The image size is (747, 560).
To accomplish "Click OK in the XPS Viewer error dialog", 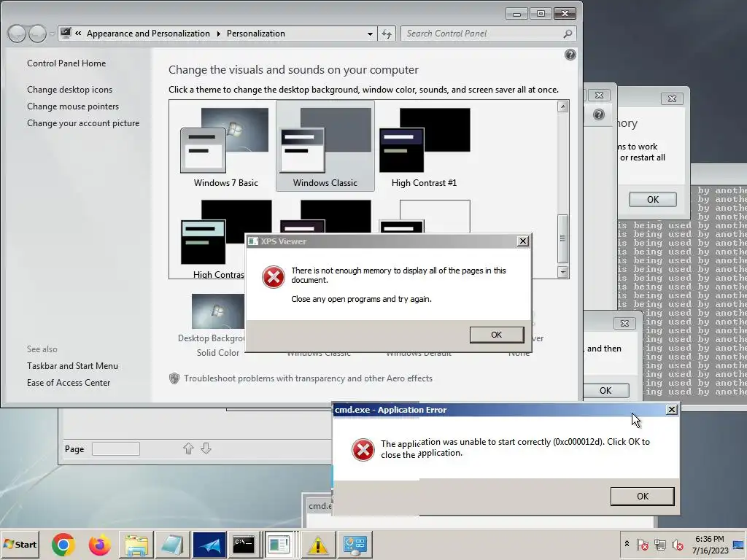I will (x=496, y=335).
